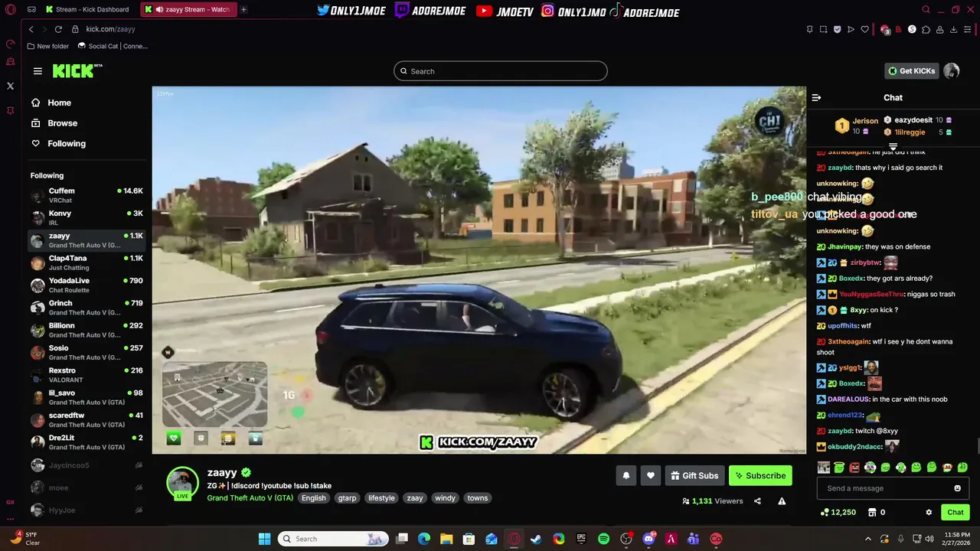Click the windy stream tag
Viewport: 980px width, 551px height.
point(445,498)
